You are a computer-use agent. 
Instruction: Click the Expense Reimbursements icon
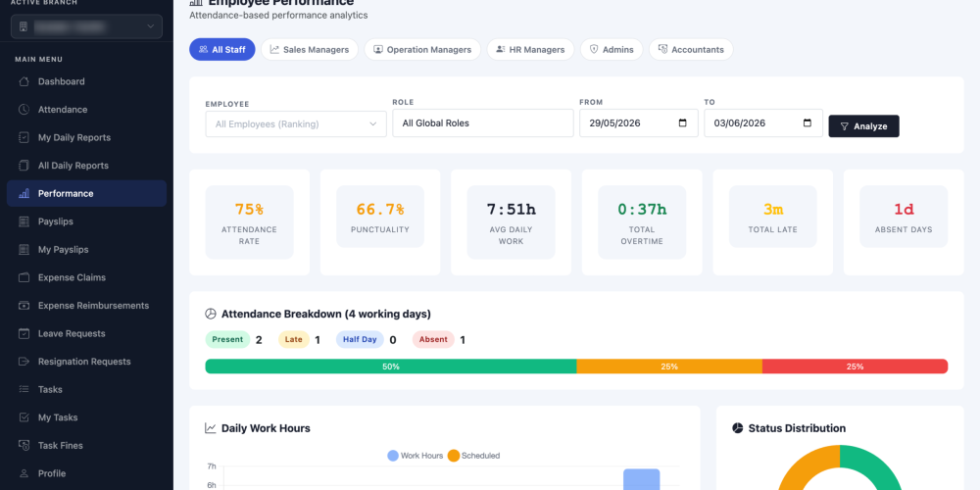click(24, 306)
